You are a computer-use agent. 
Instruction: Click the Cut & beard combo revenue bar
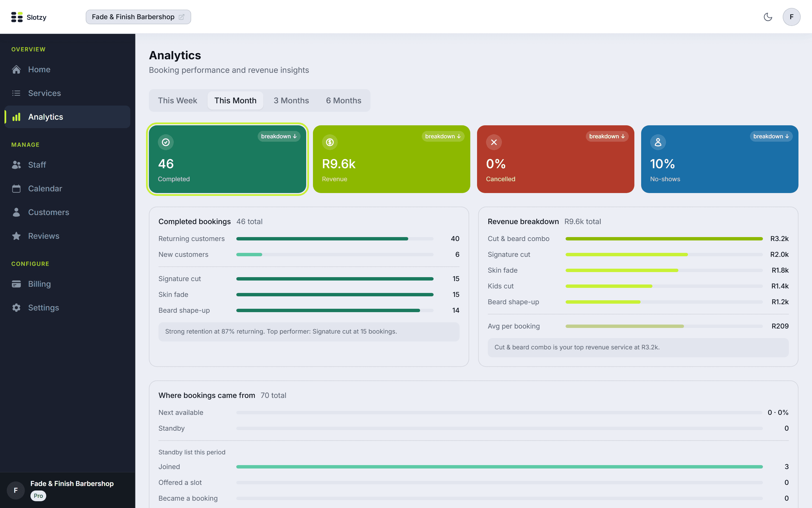tap(664, 239)
